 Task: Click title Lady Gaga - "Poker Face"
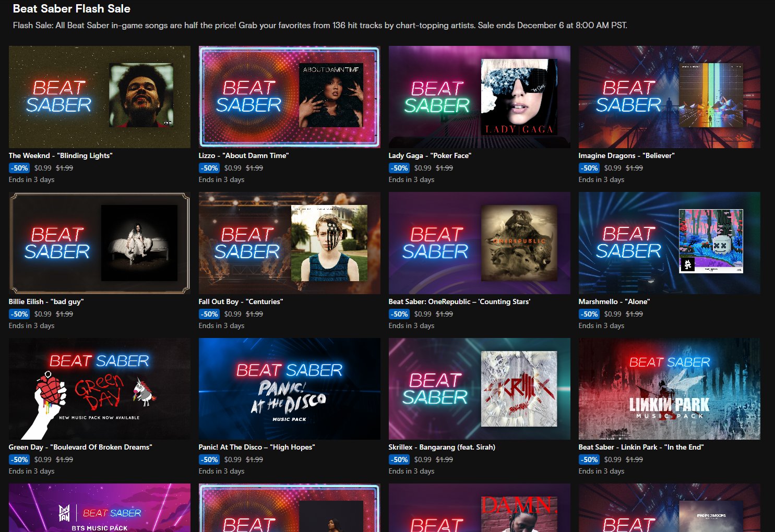[x=430, y=155]
